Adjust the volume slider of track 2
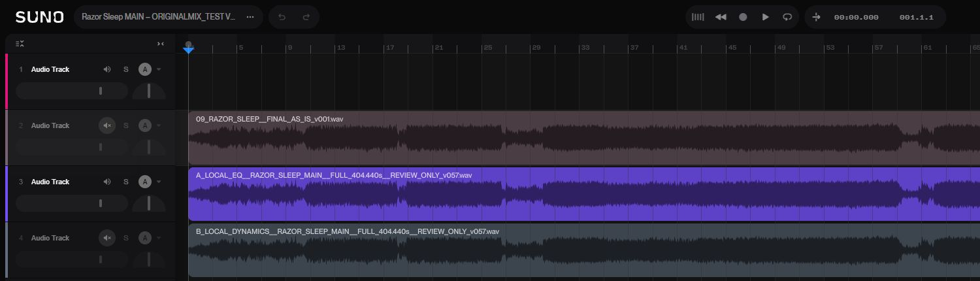This screenshot has height=281, width=980. [x=71, y=147]
